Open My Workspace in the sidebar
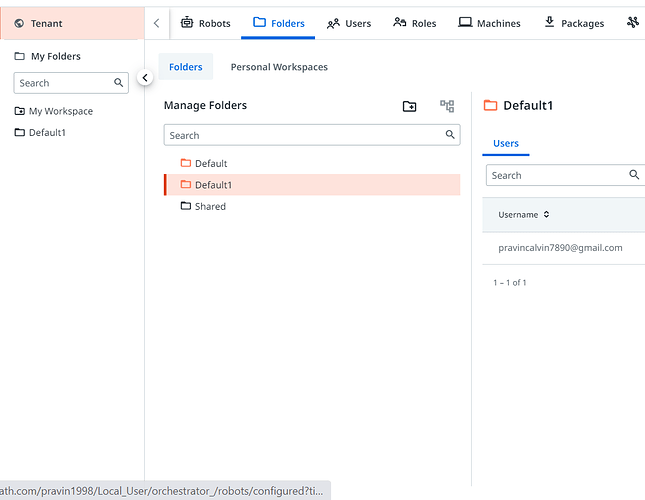 click(60, 111)
